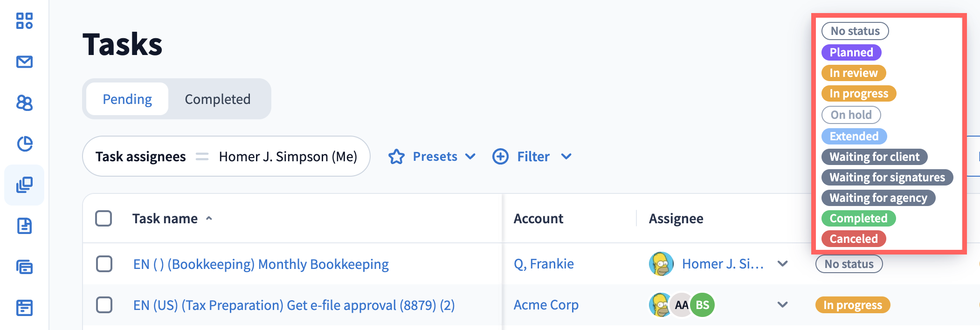Expand the Presets dropdown chevron
This screenshot has height=330, width=980.
coord(471,157)
